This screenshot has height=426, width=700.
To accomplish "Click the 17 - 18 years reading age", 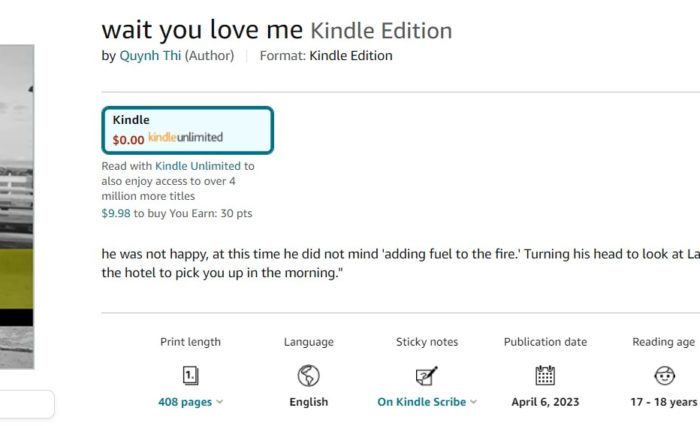I will click(663, 402).
